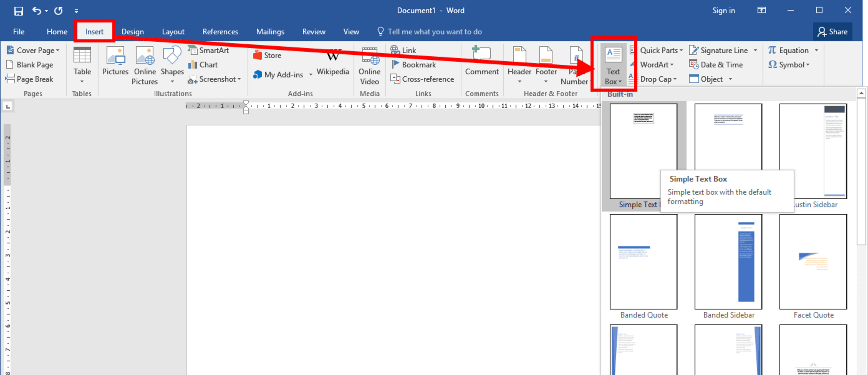Click the Undo arrow icon

pyautogui.click(x=37, y=11)
